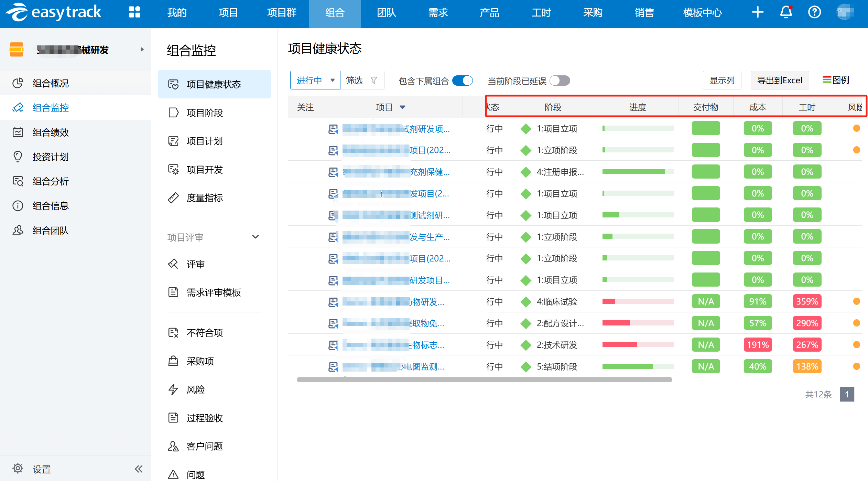Open 项目 column sort dropdown arrow
The height and width of the screenshot is (481, 868).
[402, 107]
